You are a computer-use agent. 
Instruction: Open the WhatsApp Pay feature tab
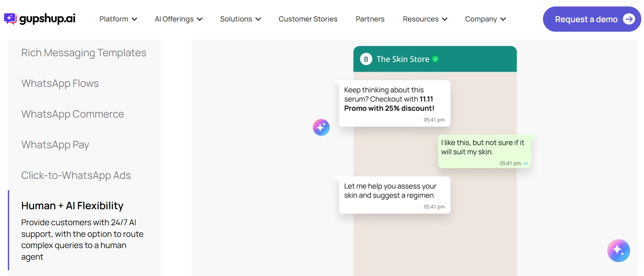pos(55,145)
